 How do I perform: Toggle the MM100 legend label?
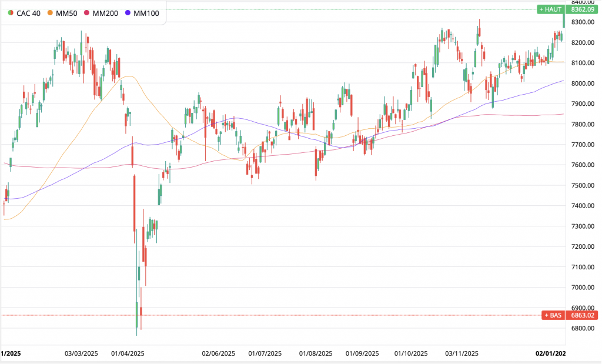tap(146, 13)
